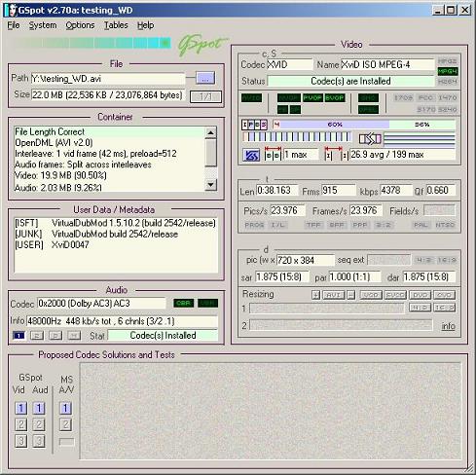Click GSpot Vid test 3 button

pos(21,441)
